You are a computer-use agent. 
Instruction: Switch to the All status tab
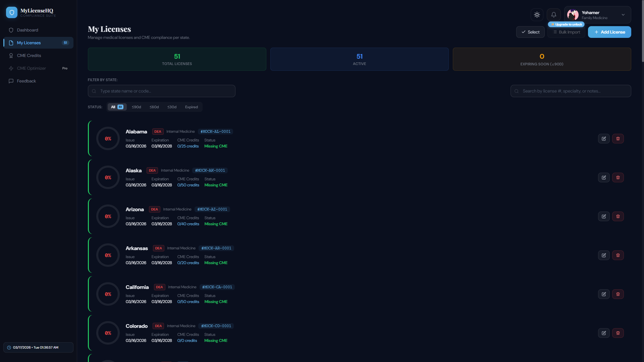tap(117, 107)
